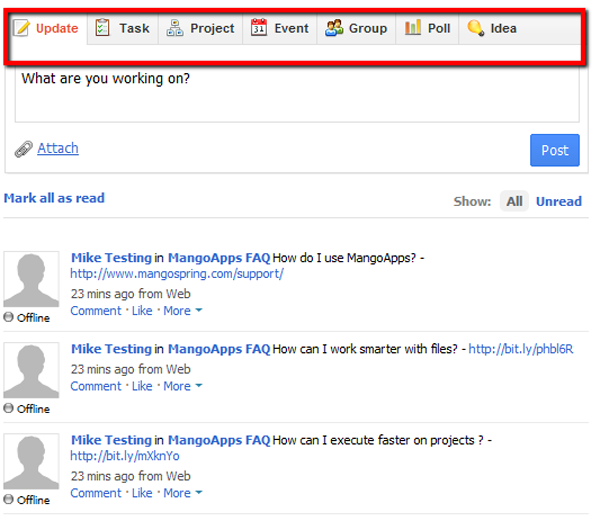Expand More on the 'work smarter with files' post

pos(183,386)
